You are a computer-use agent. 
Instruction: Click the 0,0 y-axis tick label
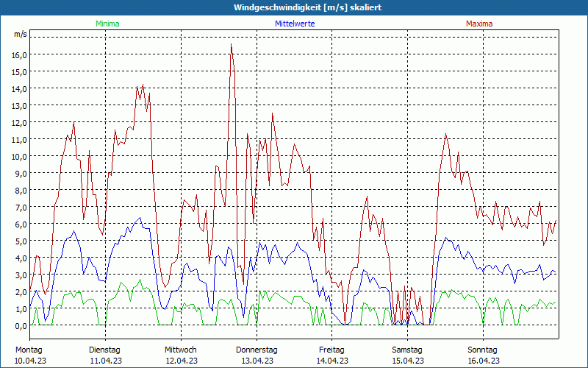click(x=20, y=325)
